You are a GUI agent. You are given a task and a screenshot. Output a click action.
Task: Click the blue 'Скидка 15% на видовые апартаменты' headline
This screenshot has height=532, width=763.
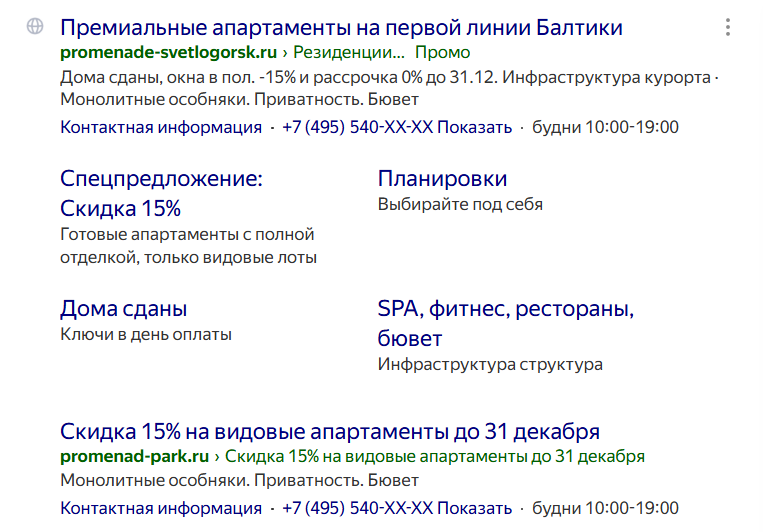(329, 432)
